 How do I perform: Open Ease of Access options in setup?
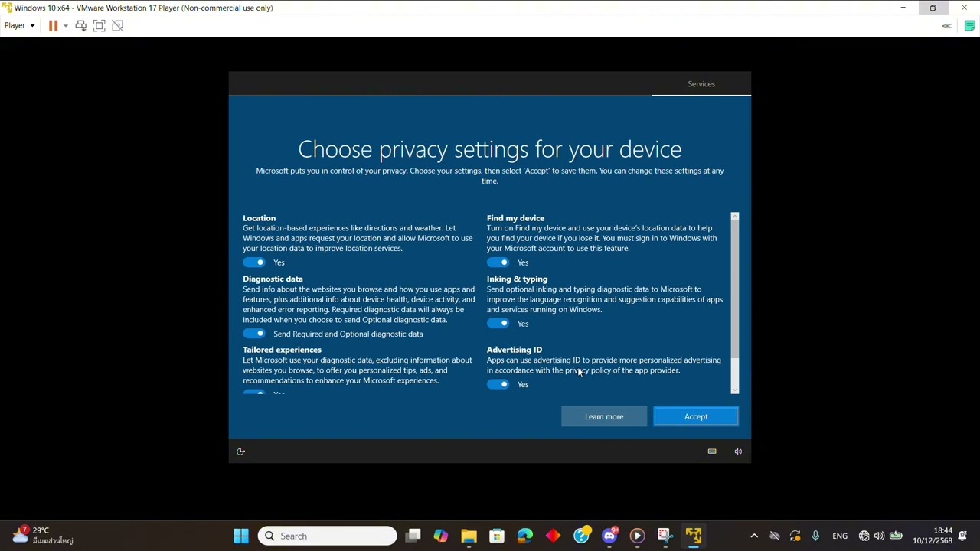tap(240, 452)
